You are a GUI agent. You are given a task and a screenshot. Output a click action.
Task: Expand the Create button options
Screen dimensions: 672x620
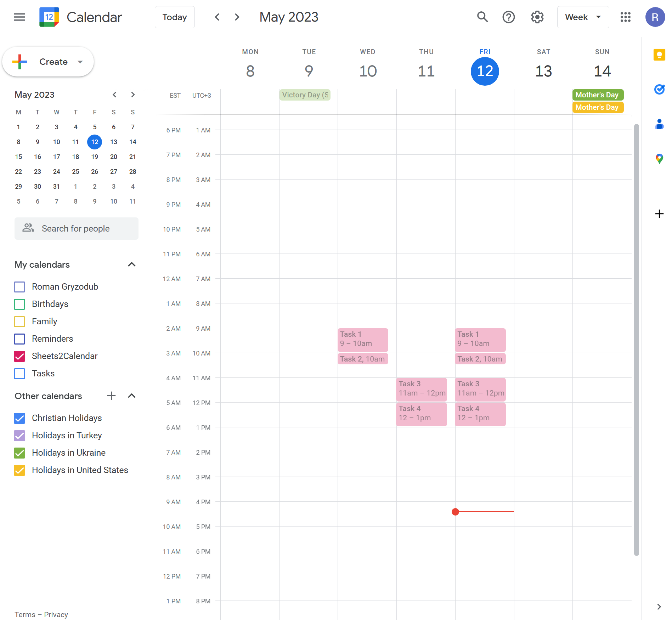coord(80,61)
